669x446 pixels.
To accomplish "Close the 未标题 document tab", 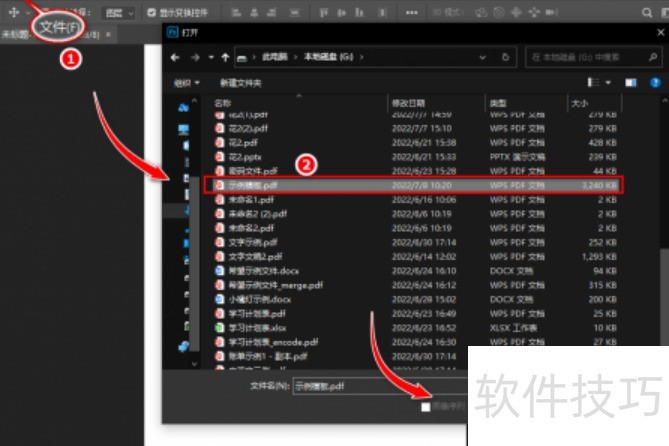I will coord(108,34).
